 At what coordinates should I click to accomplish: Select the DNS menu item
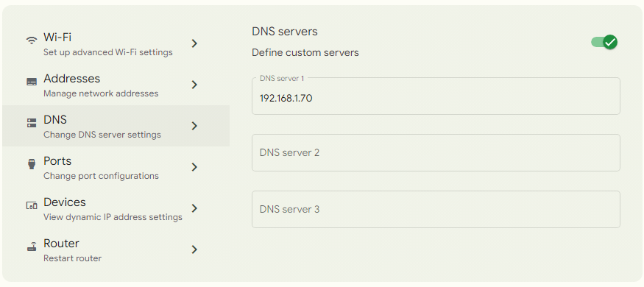[x=116, y=126]
